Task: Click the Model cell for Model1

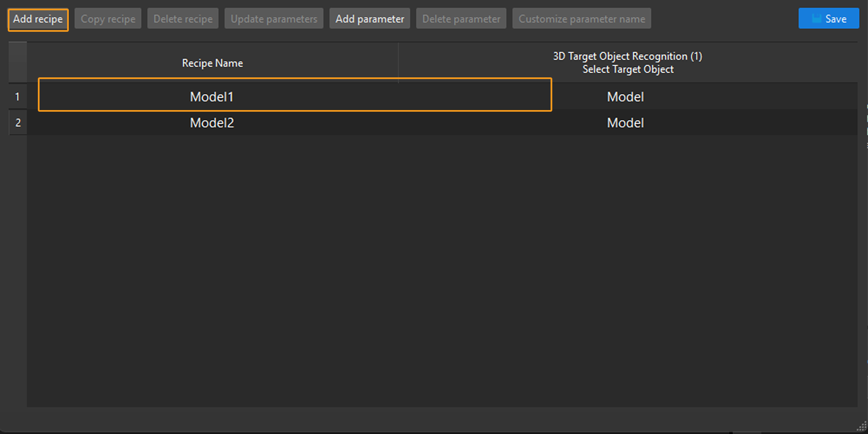Action: click(x=625, y=96)
